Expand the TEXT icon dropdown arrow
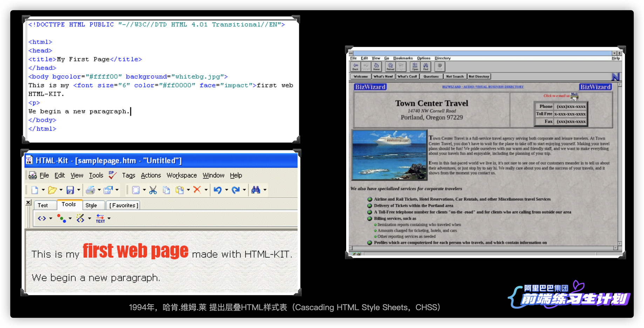 (109, 219)
